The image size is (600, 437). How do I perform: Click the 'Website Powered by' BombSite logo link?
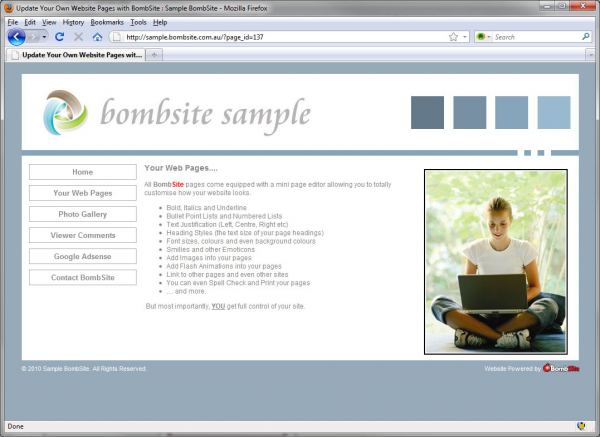click(561, 369)
